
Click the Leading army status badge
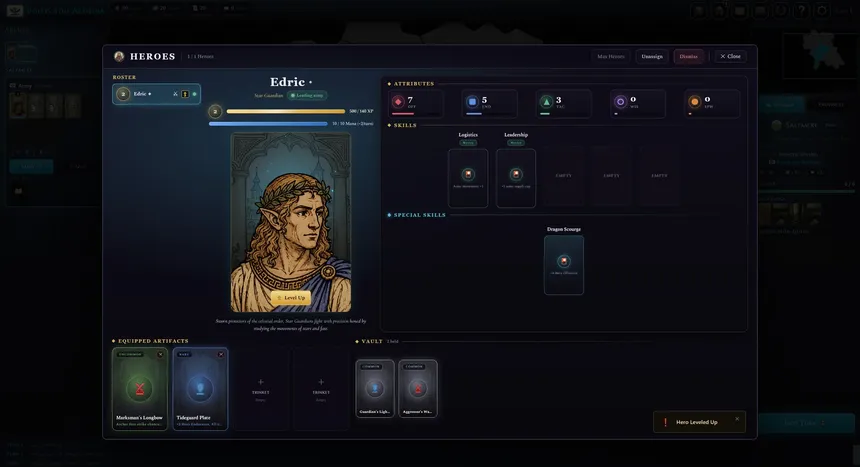(x=307, y=95)
